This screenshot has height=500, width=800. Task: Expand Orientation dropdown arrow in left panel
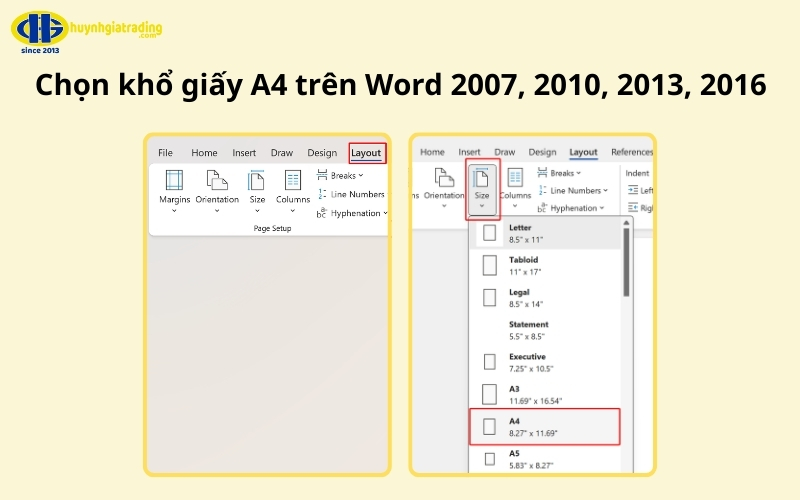[x=217, y=210]
